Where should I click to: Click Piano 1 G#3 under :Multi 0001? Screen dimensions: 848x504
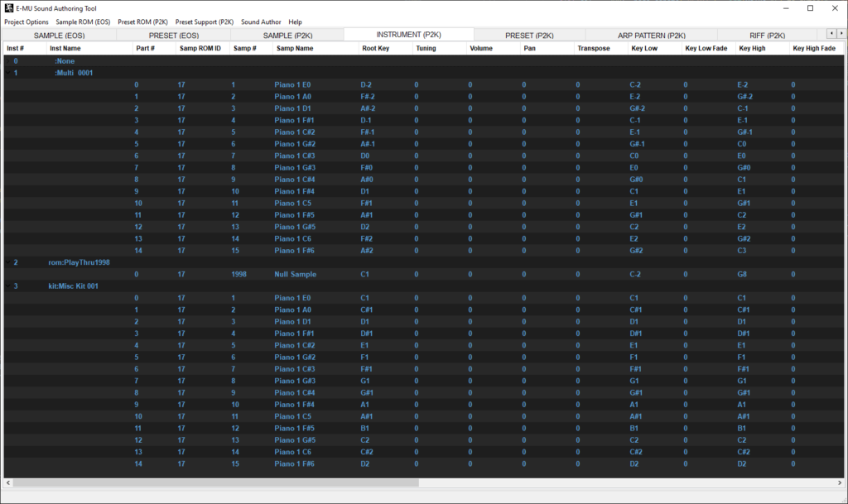coord(295,168)
